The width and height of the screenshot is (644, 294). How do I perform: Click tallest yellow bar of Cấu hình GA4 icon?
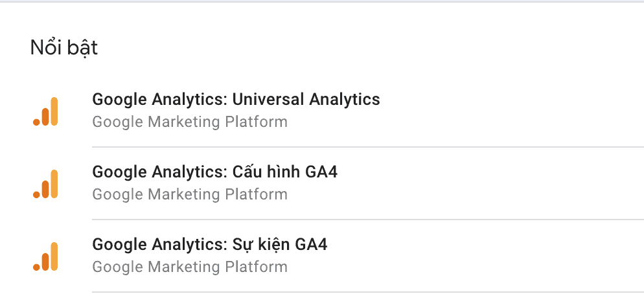click(54, 184)
